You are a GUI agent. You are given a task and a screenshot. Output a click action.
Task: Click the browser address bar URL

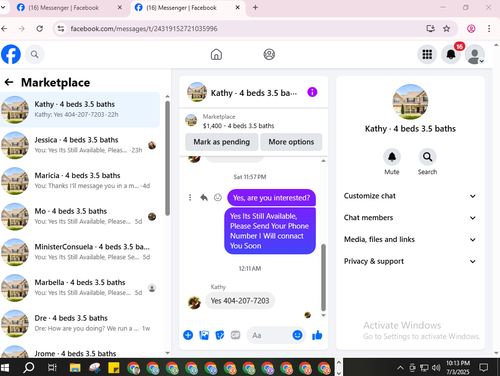pyautogui.click(x=144, y=29)
